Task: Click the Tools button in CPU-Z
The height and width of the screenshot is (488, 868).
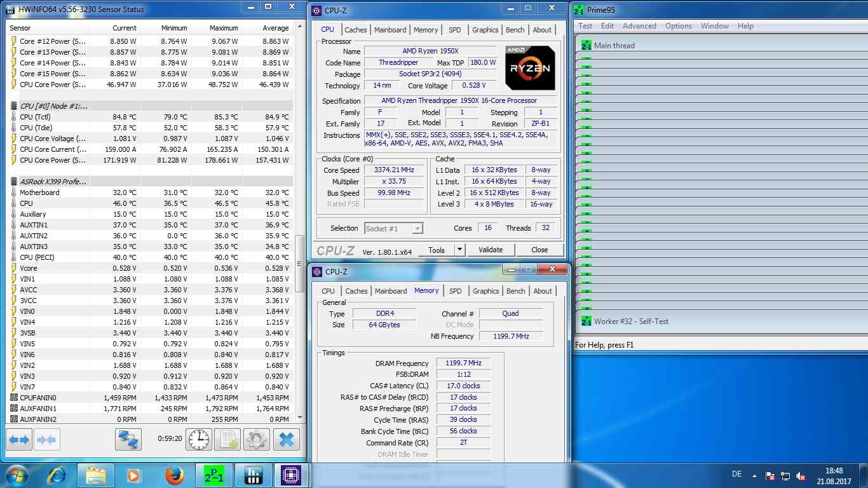Action: pyautogui.click(x=437, y=250)
